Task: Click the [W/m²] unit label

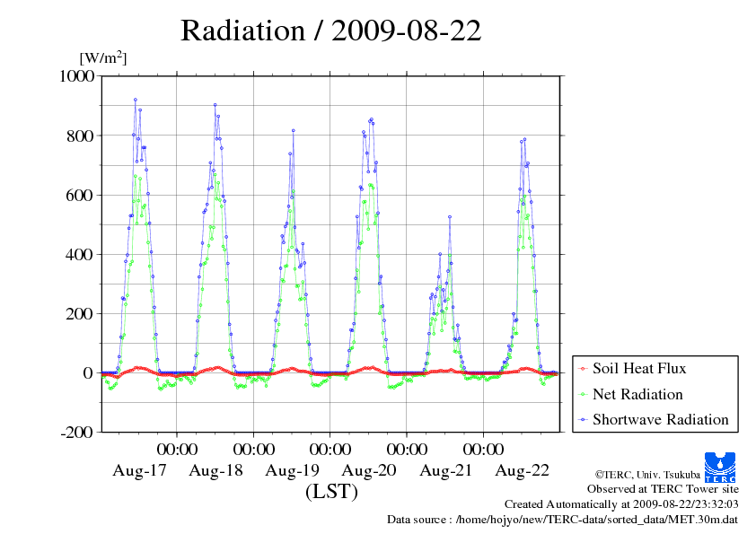Action: tap(103, 57)
